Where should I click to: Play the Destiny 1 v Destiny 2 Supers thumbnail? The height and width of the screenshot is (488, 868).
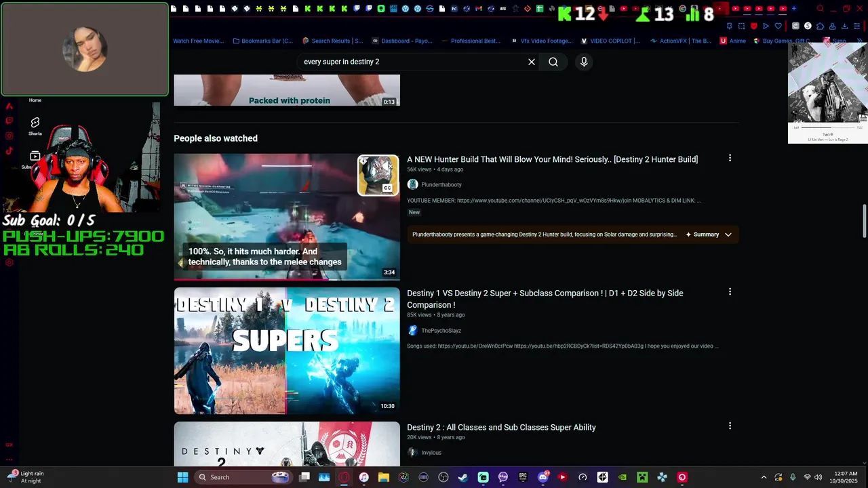tap(287, 351)
